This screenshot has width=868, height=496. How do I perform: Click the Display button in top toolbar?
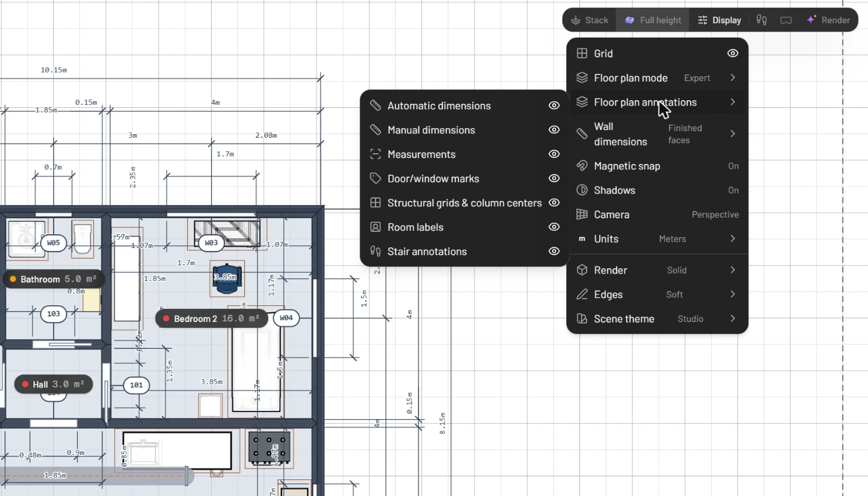pyautogui.click(x=720, y=20)
